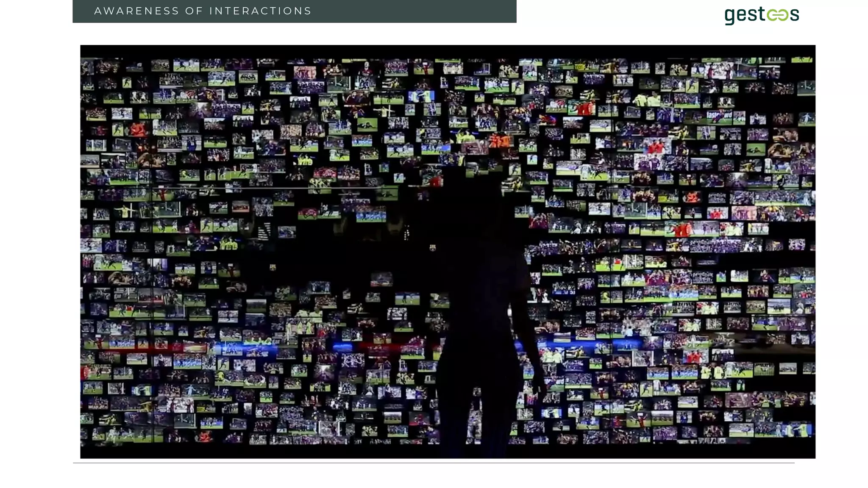Select the red-jersey players thumbnail at top right
The image size is (868, 488).
[583, 108]
